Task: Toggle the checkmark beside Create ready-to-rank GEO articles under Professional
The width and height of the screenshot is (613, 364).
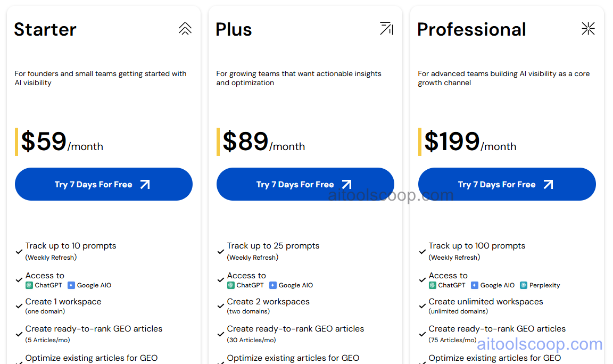Action: pyautogui.click(x=422, y=334)
